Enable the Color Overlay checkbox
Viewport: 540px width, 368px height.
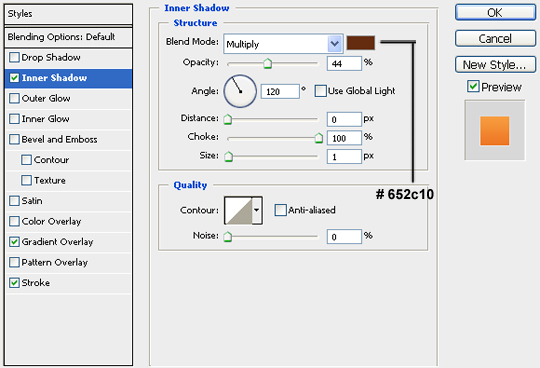point(14,221)
